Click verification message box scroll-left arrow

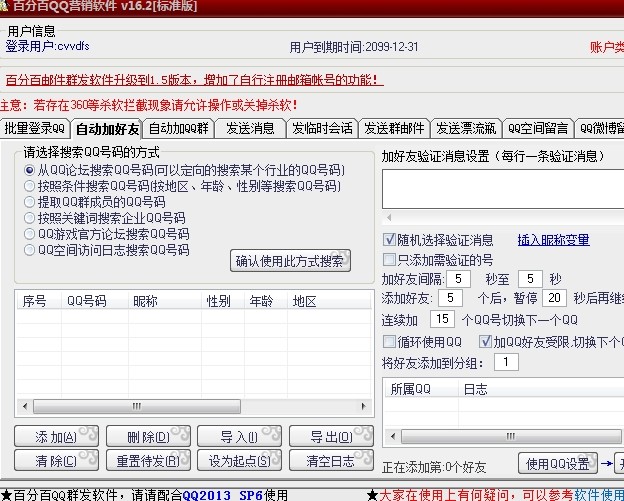(389, 218)
